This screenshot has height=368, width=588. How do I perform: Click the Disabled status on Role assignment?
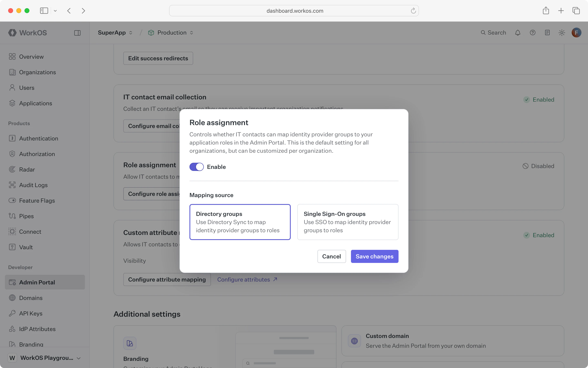(538, 166)
